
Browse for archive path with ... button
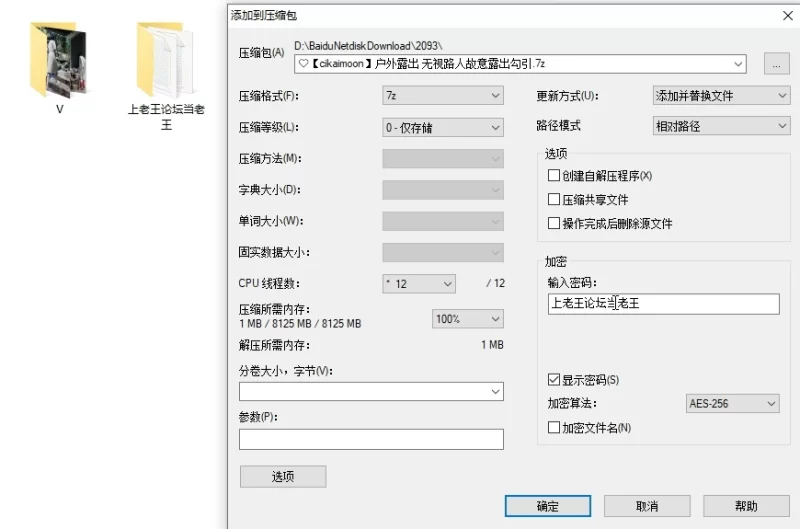777,64
